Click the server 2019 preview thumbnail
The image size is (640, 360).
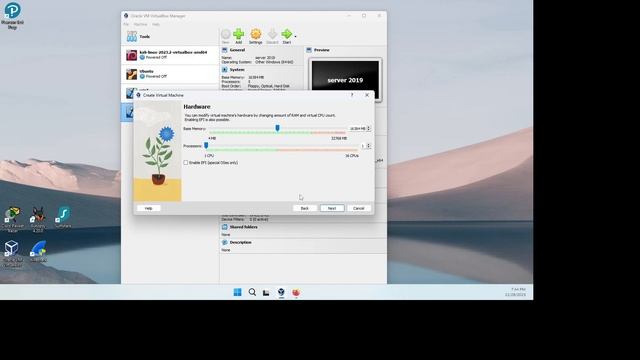click(x=345, y=80)
